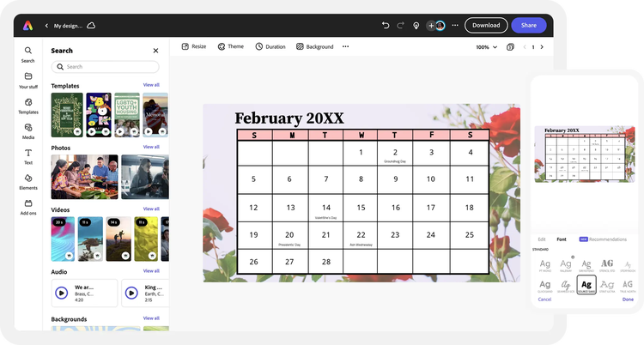Choose the True North font
This screenshot has width=644, height=345.
[628, 286]
